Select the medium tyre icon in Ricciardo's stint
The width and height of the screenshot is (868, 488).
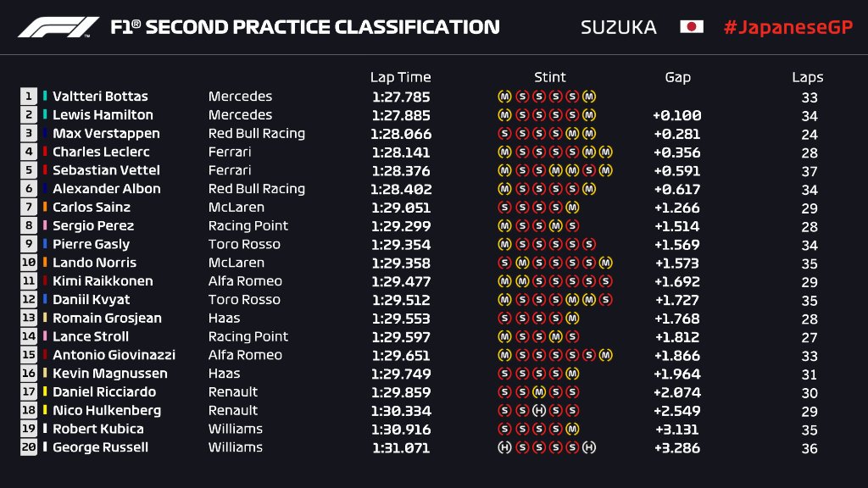tap(538, 392)
